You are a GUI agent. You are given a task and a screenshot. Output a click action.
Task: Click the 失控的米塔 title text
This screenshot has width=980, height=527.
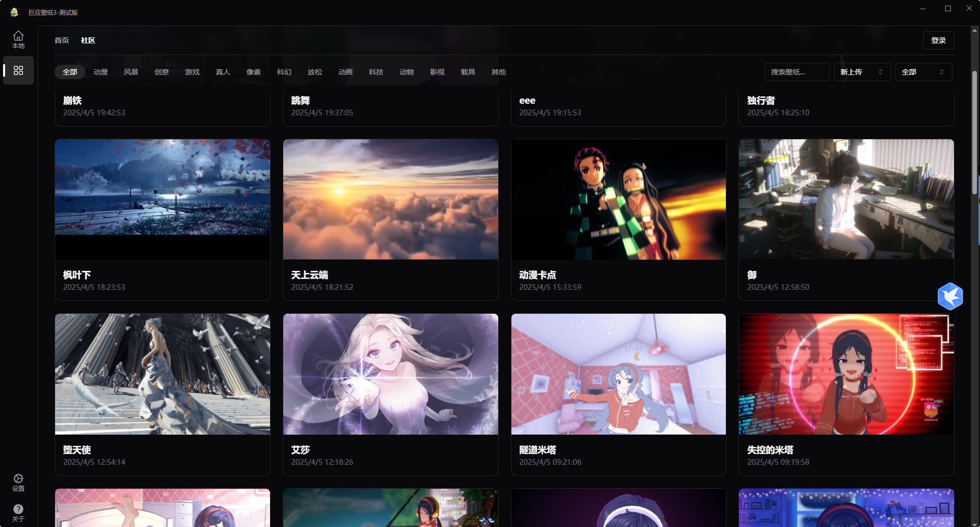click(771, 450)
